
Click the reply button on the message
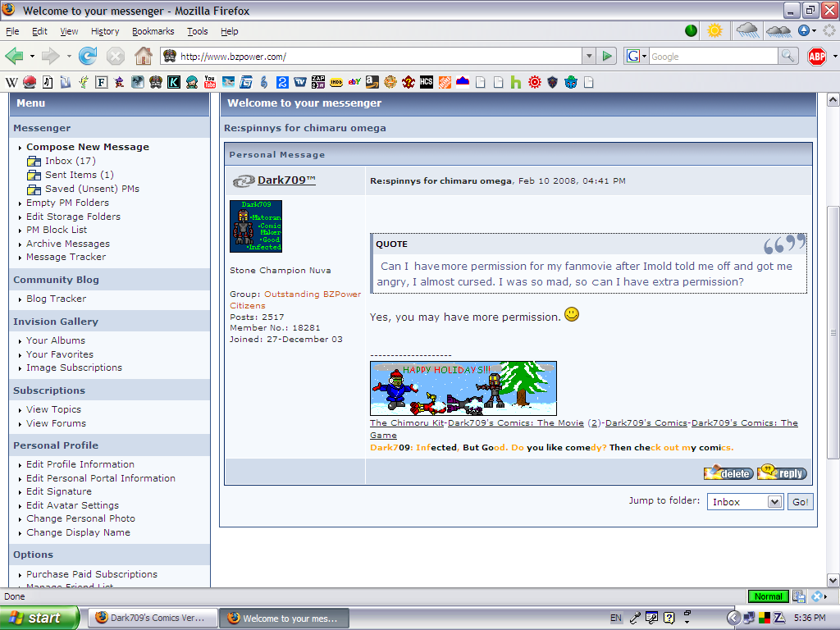(781, 472)
